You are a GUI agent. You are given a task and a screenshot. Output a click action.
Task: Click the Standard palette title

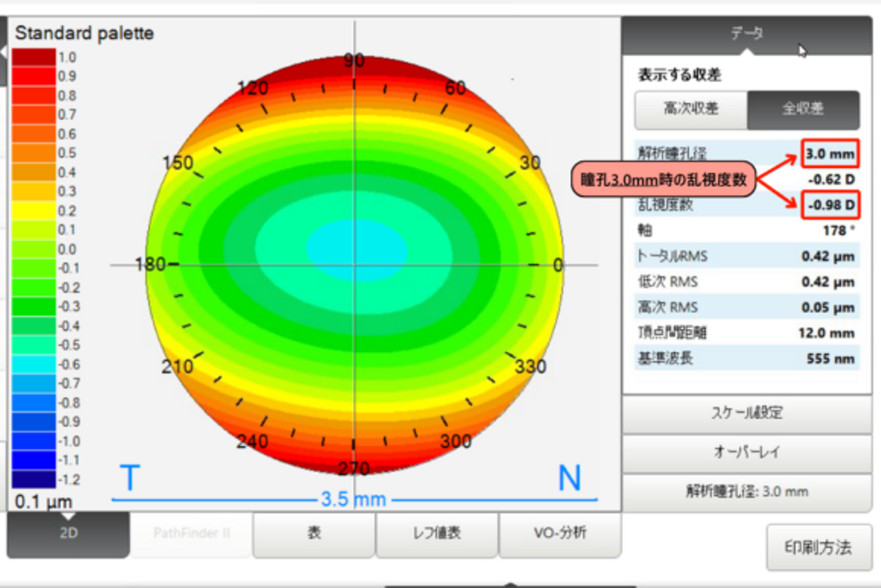pos(84,33)
